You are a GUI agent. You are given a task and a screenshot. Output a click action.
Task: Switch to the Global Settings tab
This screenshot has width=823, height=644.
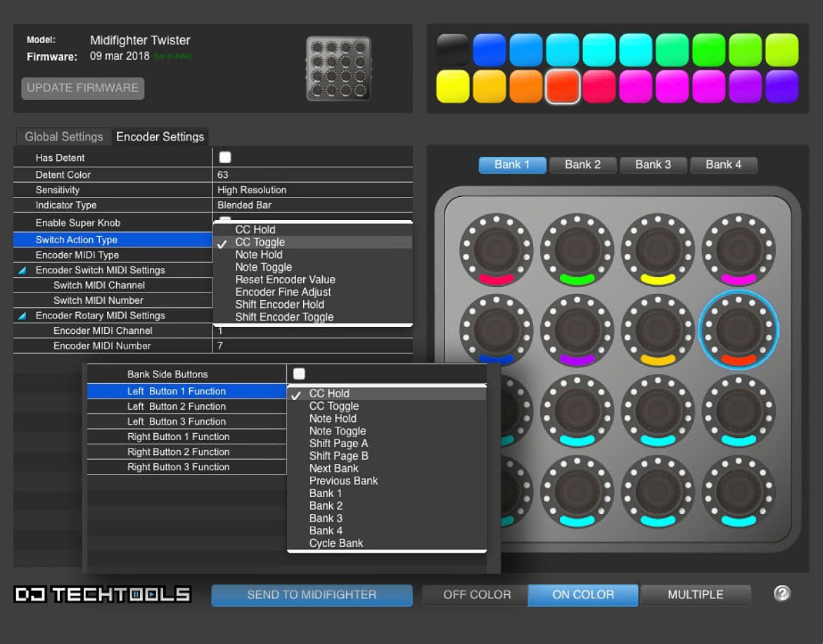63,137
